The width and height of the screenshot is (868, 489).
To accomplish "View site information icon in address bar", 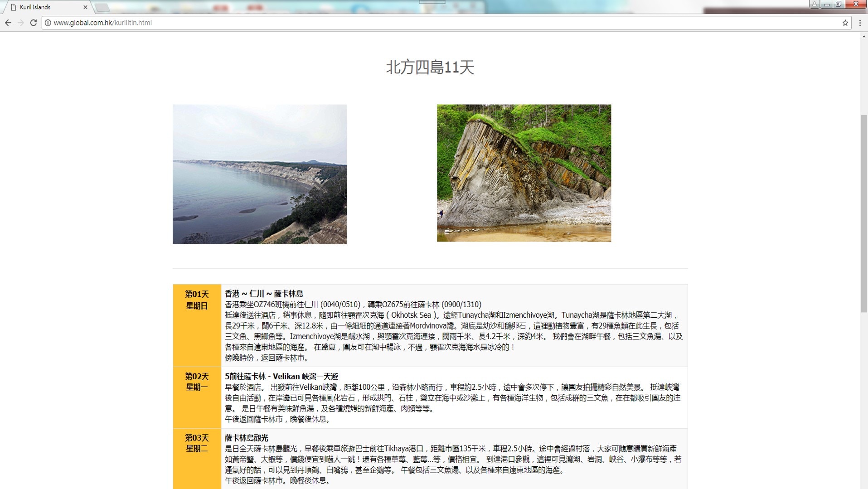I will [48, 23].
